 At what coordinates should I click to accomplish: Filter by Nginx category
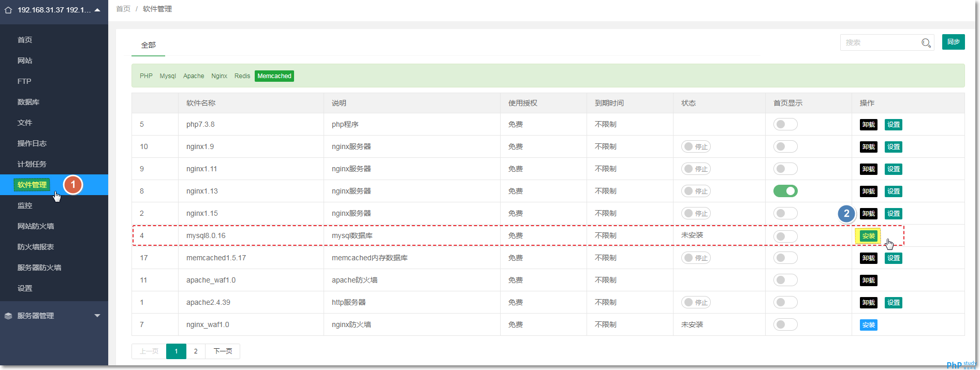[219, 76]
